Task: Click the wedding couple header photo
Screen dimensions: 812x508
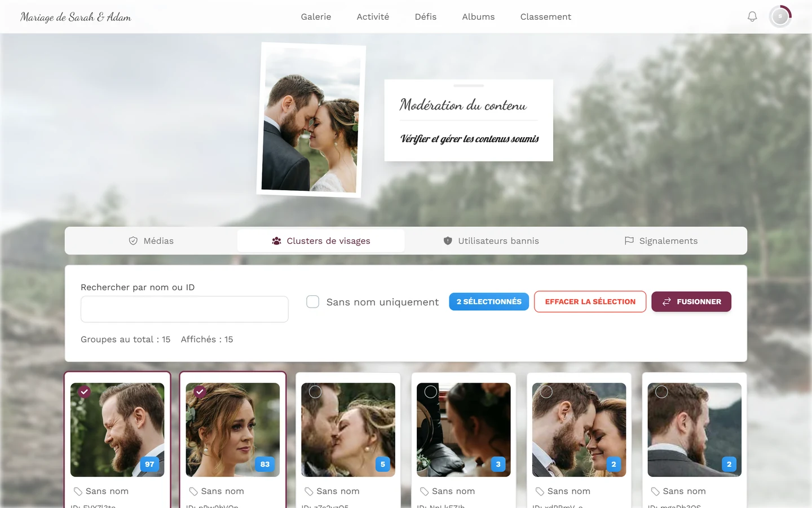Action: tap(311, 120)
